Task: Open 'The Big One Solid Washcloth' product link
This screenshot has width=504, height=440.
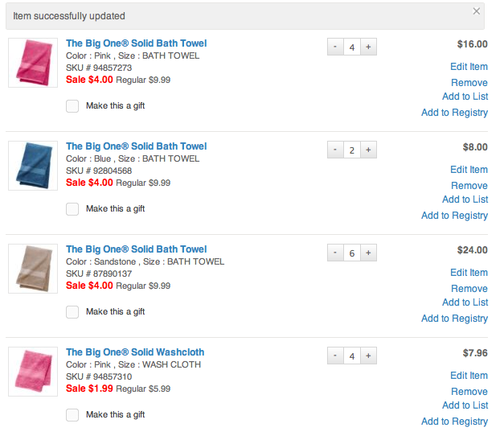Action: point(135,352)
